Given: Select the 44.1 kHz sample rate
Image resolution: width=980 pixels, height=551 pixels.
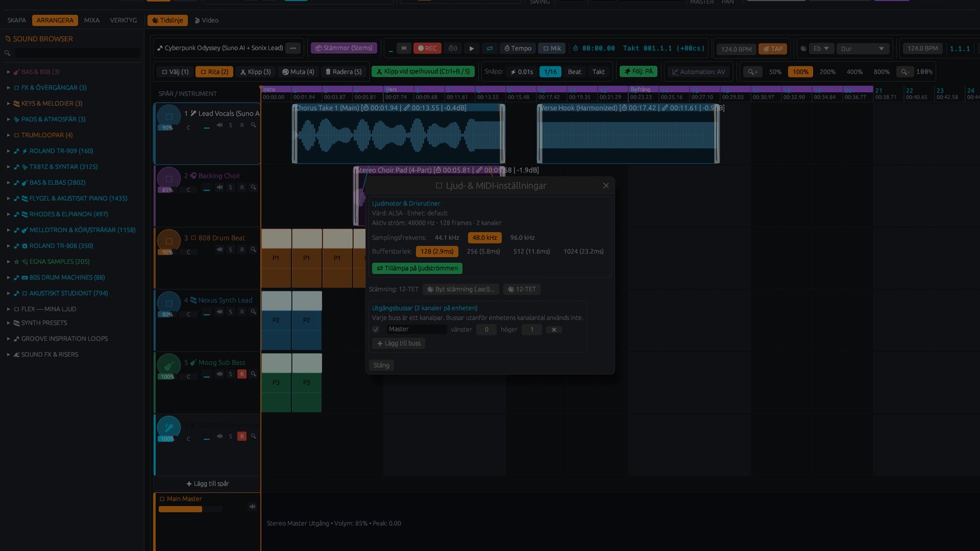Looking at the screenshot, I should [447, 238].
